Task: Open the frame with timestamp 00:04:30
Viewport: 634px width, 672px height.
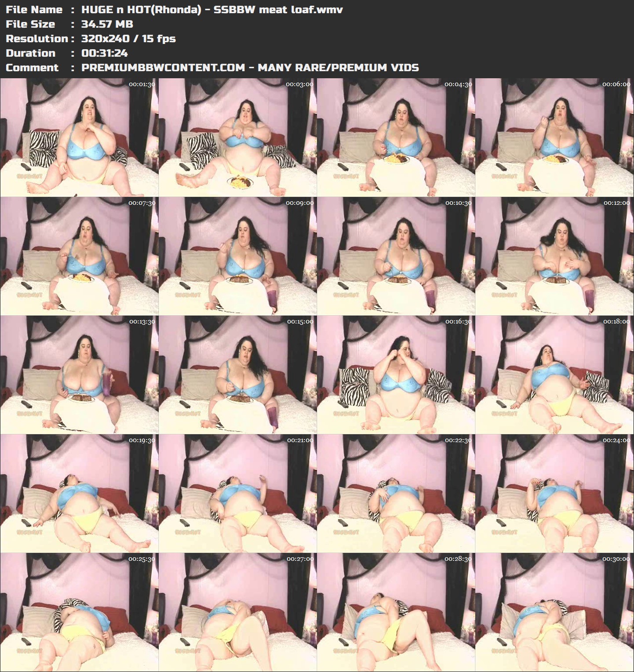Action: point(396,137)
